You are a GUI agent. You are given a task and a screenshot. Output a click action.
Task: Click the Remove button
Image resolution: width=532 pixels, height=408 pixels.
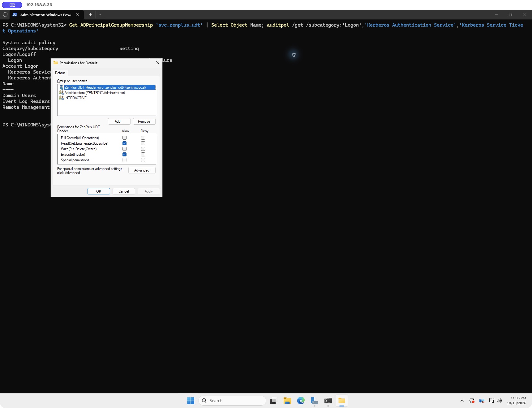point(144,121)
